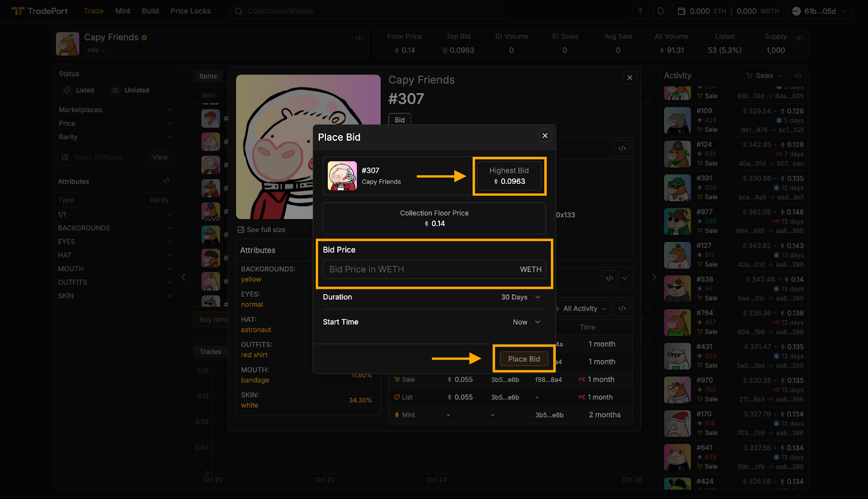The image size is (868, 499).
Task: Click embed code icon next to Attributes filter
Action: click(167, 181)
